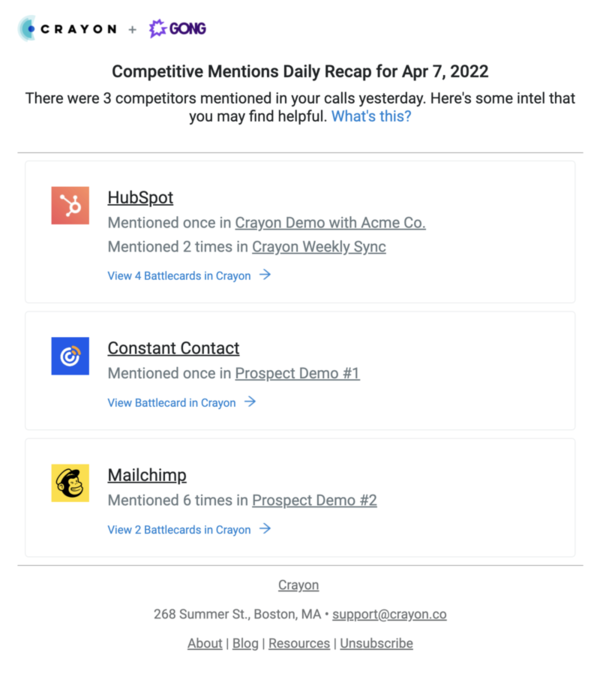The height and width of the screenshot is (677, 600).
Task: Open the Mailchimp heading link
Action: coord(146,475)
